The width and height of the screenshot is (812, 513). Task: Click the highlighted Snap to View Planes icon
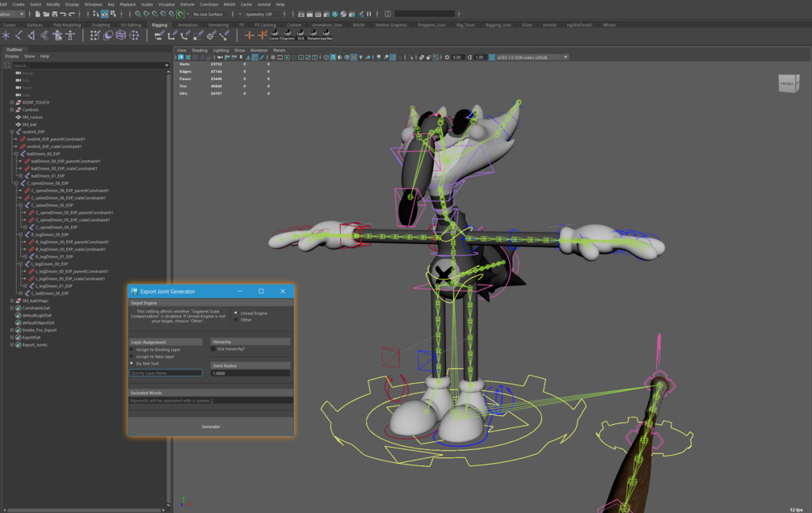(x=180, y=14)
